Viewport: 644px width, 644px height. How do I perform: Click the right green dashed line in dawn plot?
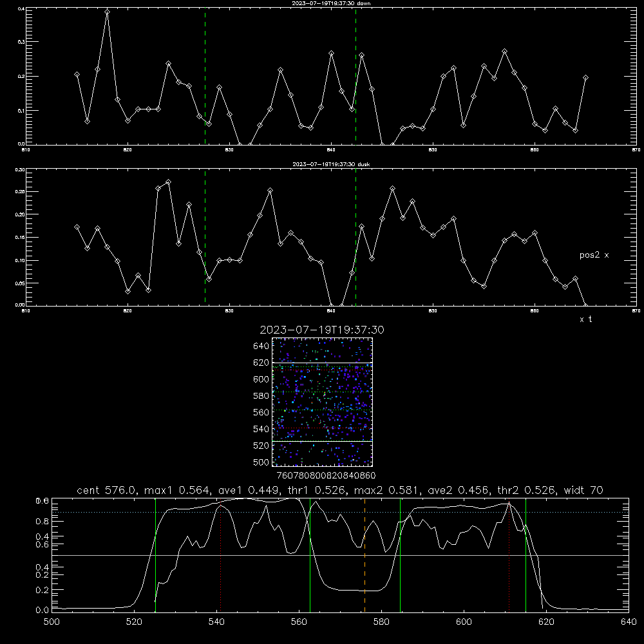(355, 76)
